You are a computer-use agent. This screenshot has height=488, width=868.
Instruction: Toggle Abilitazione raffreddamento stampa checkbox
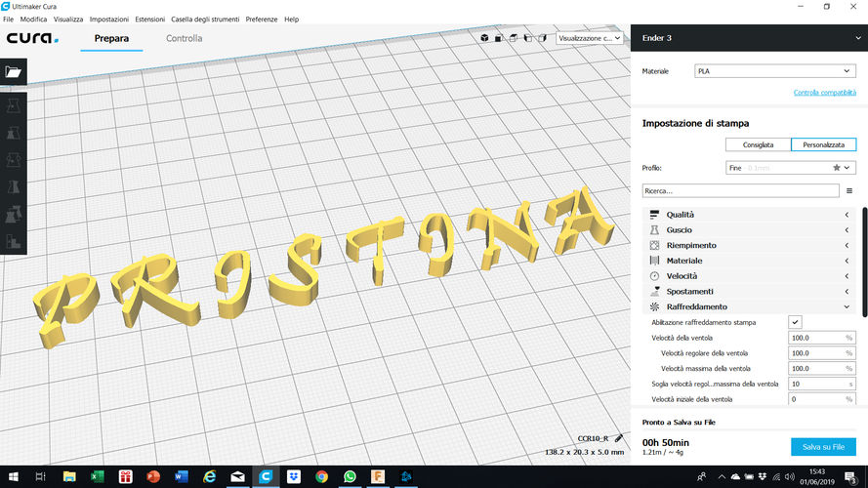click(x=795, y=322)
